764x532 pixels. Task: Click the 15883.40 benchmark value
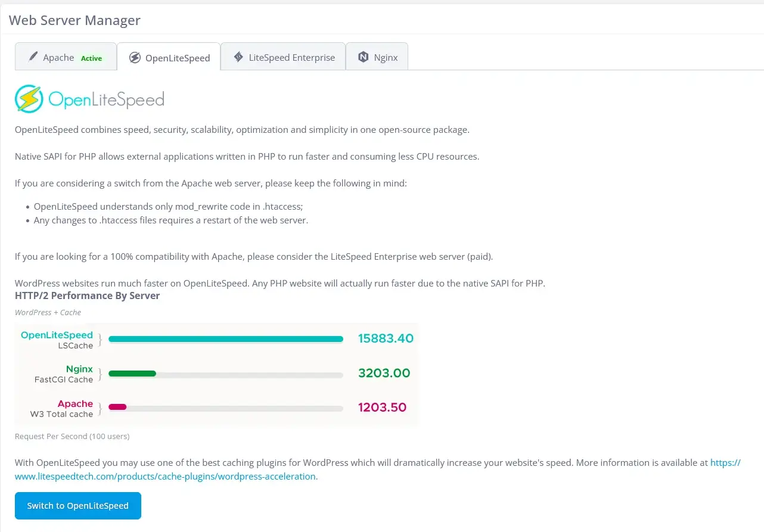[x=386, y=338]
